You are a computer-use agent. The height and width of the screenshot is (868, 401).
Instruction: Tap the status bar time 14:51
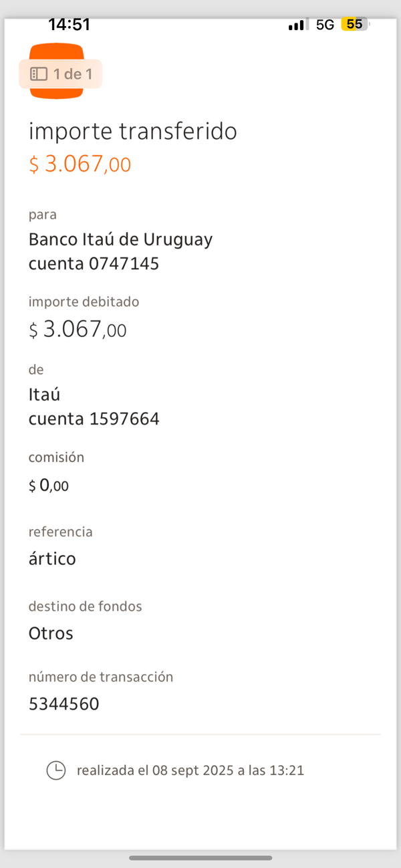(x=70, y=25)
